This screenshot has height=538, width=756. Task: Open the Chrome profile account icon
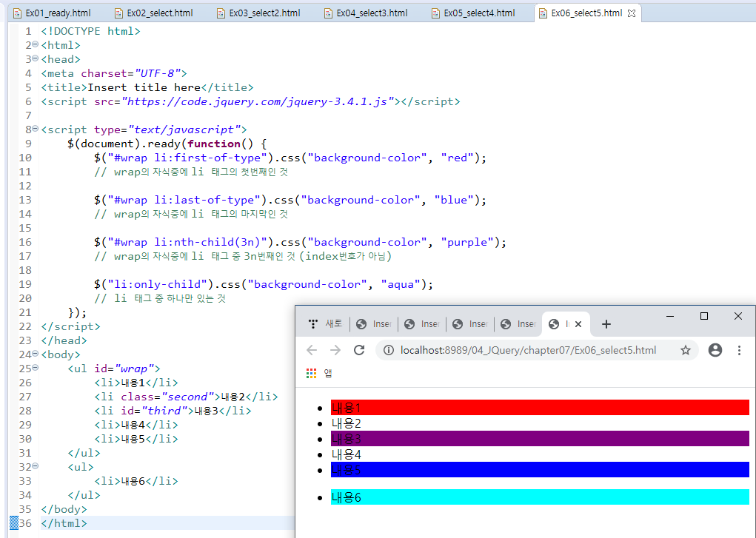(x=715, y=350)
